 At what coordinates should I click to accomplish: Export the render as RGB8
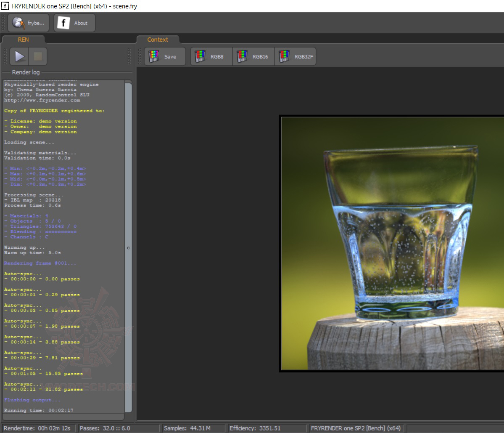click(211, 57)
